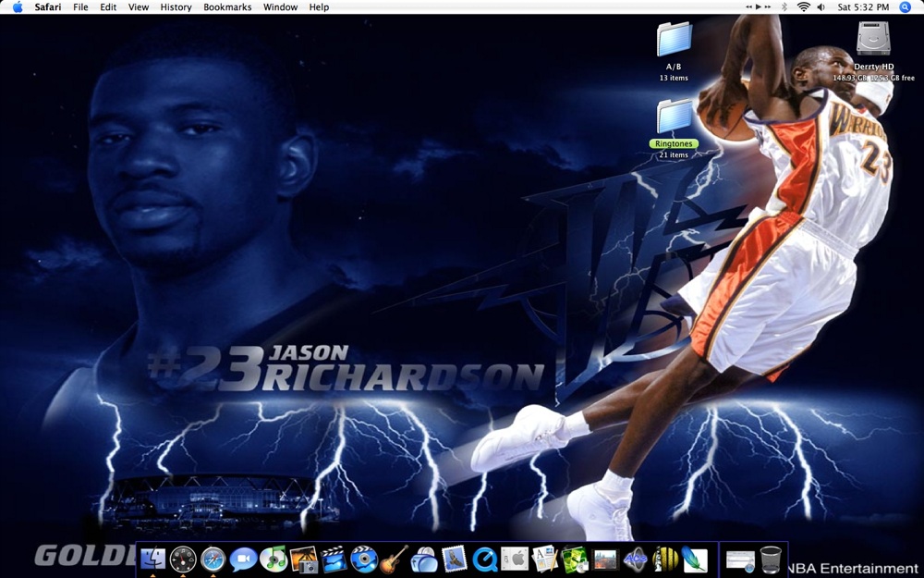The image size is (924, 578).
Task: Click fast-forward control in menu bar
Action: point(767,7)
